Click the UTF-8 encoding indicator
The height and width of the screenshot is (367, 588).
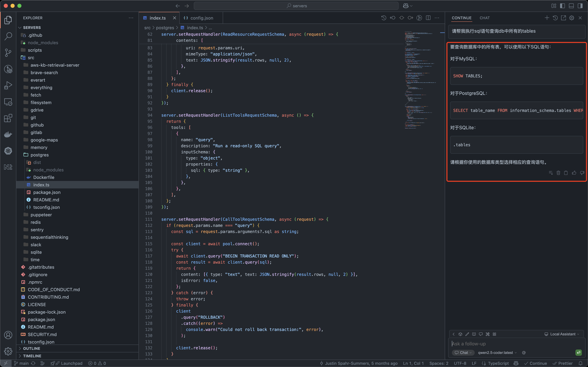point(460,363)
